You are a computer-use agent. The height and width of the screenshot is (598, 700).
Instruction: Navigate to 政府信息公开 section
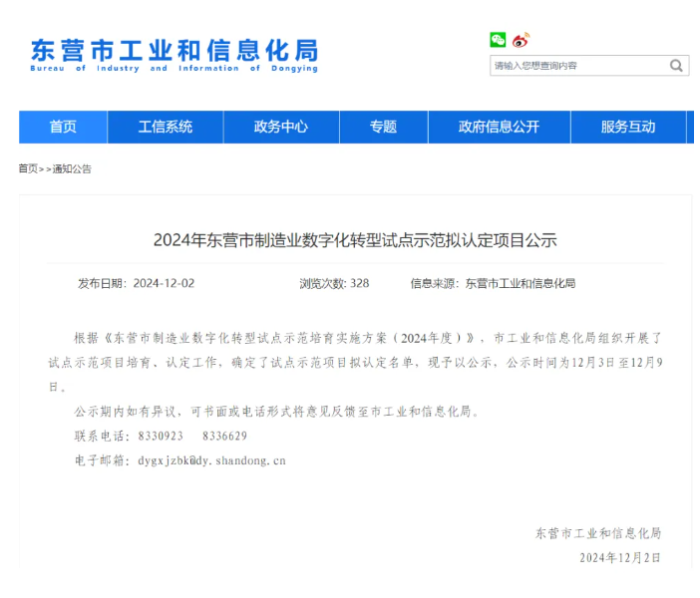pos(499,127)
